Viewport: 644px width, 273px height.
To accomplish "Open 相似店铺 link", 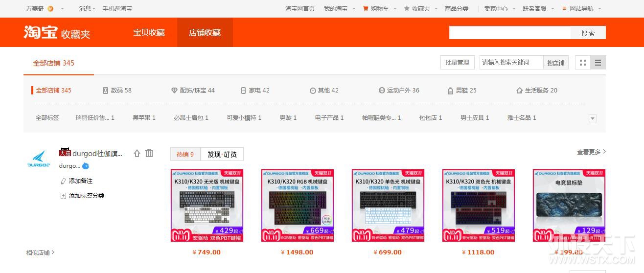I will tap(40, 252).
